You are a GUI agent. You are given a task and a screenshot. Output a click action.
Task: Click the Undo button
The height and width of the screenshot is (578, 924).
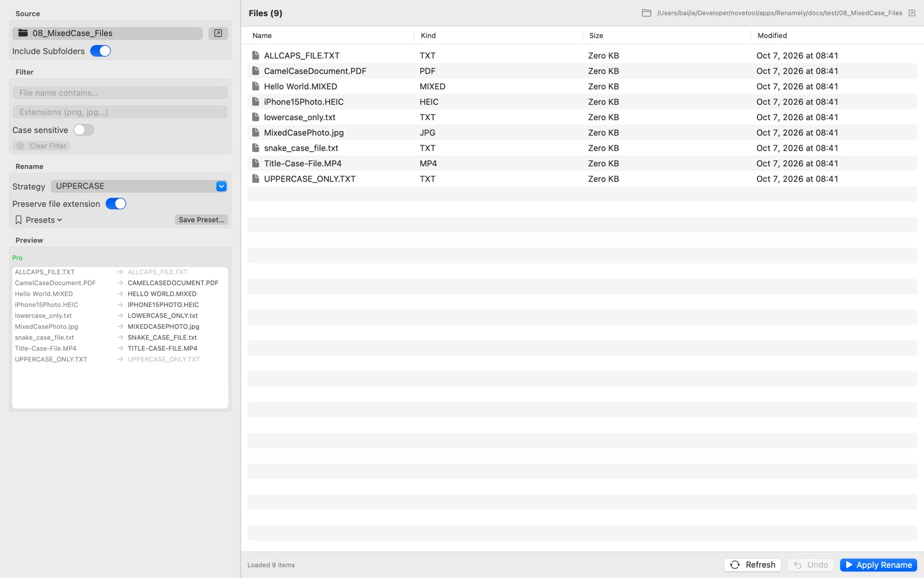tap(810, 565)
